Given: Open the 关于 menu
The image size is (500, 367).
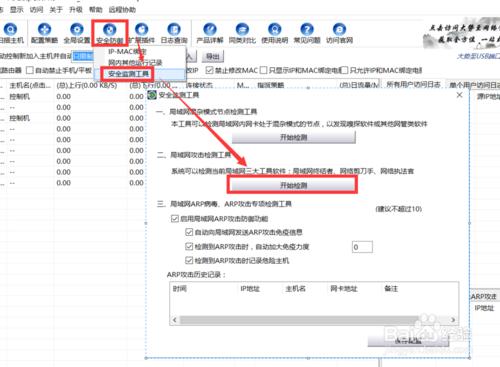Looking at the screenshot, I should tap(56, 10).
